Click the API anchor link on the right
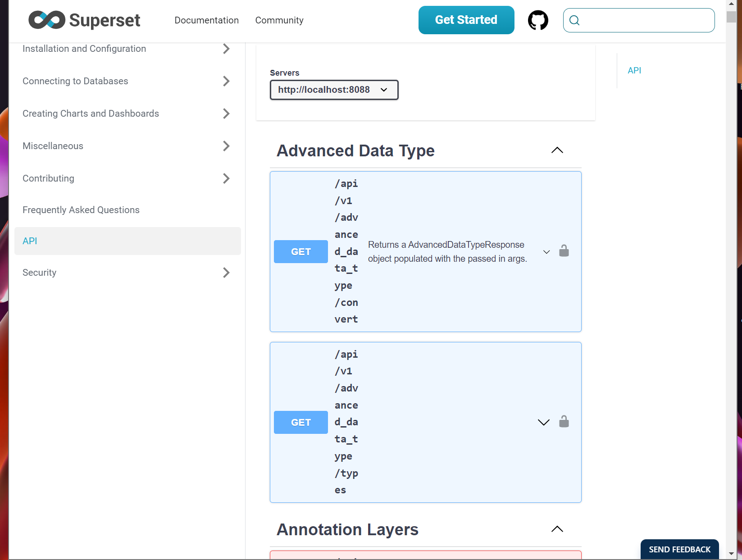Image resolution: width=742 pixels, height=560 pixels. (634, 70)
